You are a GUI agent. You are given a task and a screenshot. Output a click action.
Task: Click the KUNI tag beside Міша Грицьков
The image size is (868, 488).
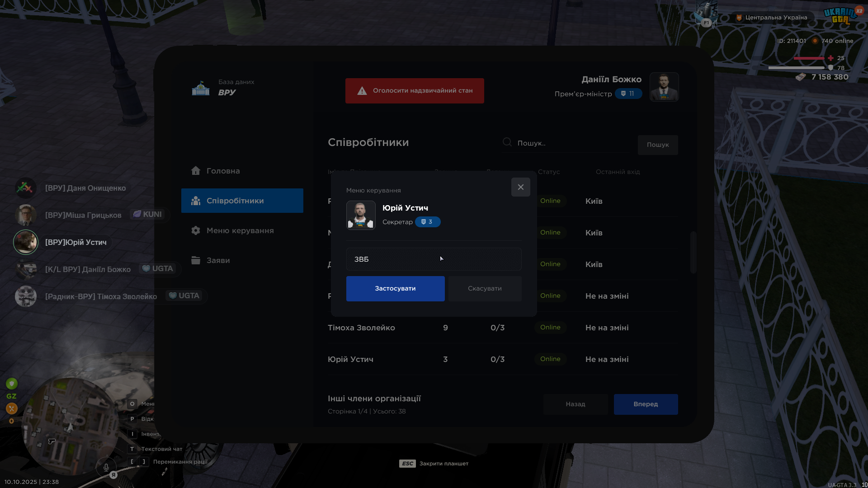tap(147, 214)
